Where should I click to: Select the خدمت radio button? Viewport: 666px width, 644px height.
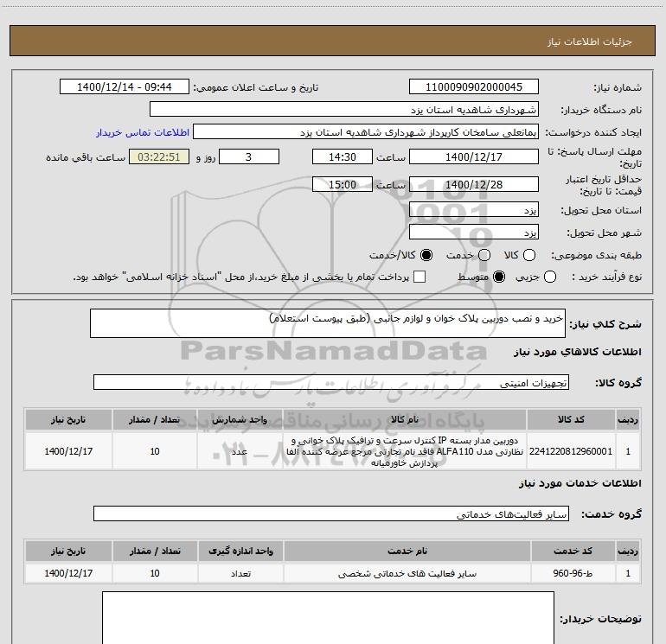(484, 255)
